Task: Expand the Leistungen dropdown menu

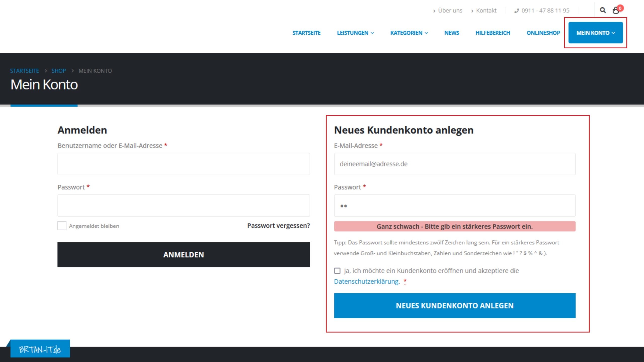Action: [x=355, y=33]
